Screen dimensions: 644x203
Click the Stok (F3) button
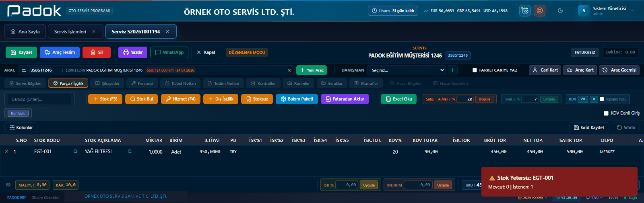pos(105,99)
